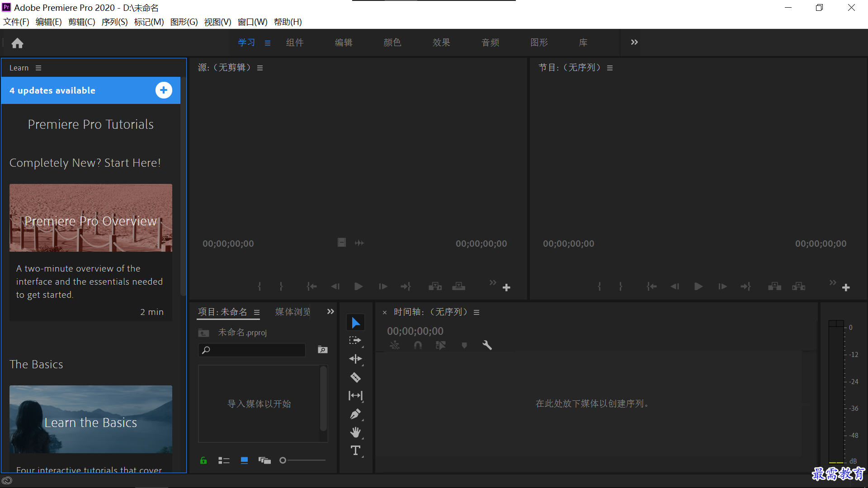
Task: Click timeline timecode 00;00;00;00
Action: pyautogui.click(x=415, y=331)
